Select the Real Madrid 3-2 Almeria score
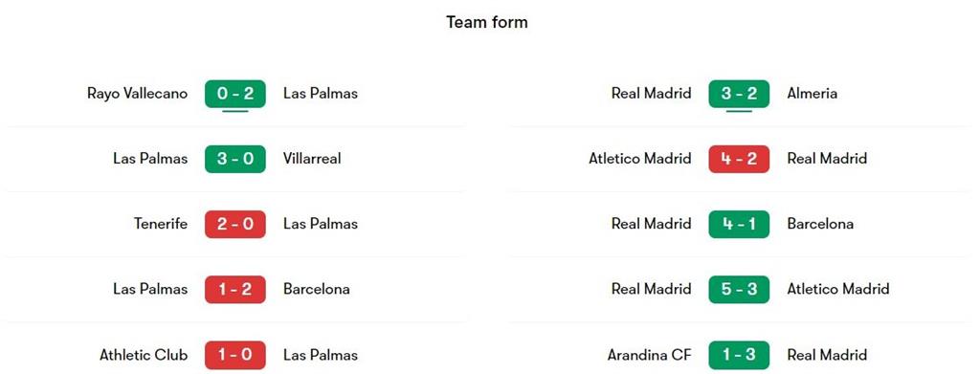The image size is (980, 374). coord(739,94)
